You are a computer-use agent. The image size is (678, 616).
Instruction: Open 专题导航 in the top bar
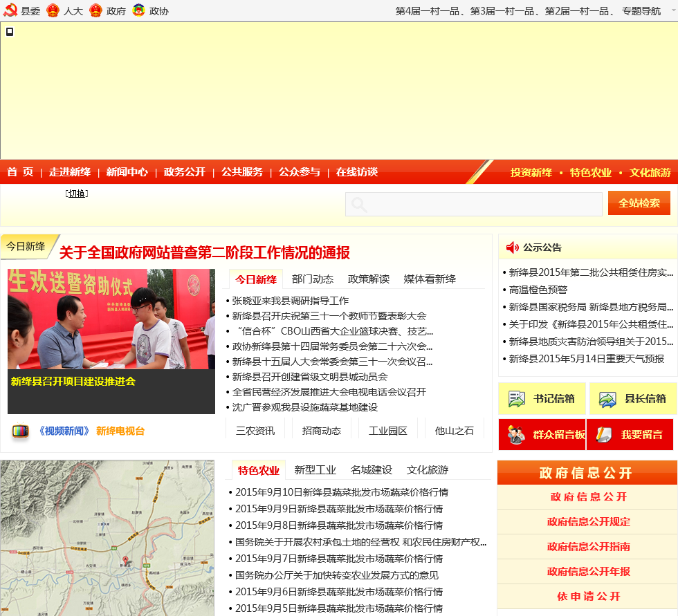pos(641,11)
